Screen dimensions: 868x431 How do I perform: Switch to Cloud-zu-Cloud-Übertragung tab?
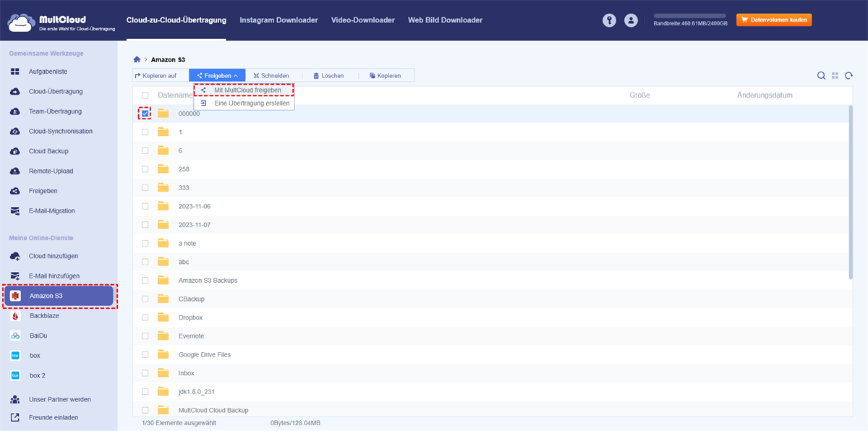click(x=176, y=20)
